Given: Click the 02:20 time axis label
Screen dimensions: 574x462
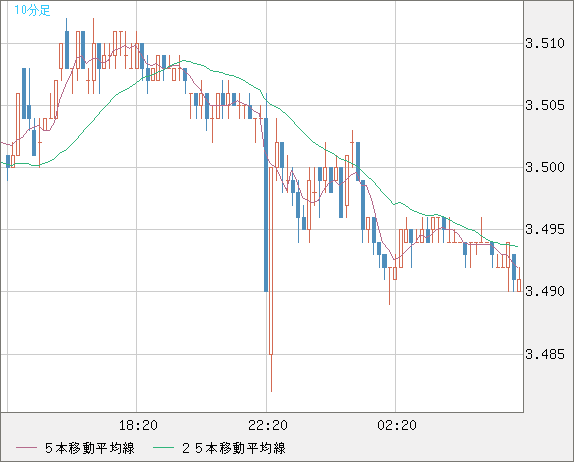Looking at the screenshot, I should (397, 425).
